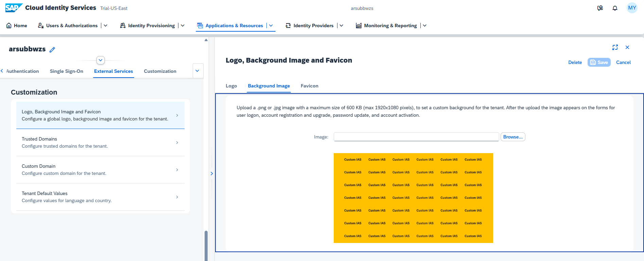Enter full screen mode for detail panel
644x261 pixels.
click(615, 47)
